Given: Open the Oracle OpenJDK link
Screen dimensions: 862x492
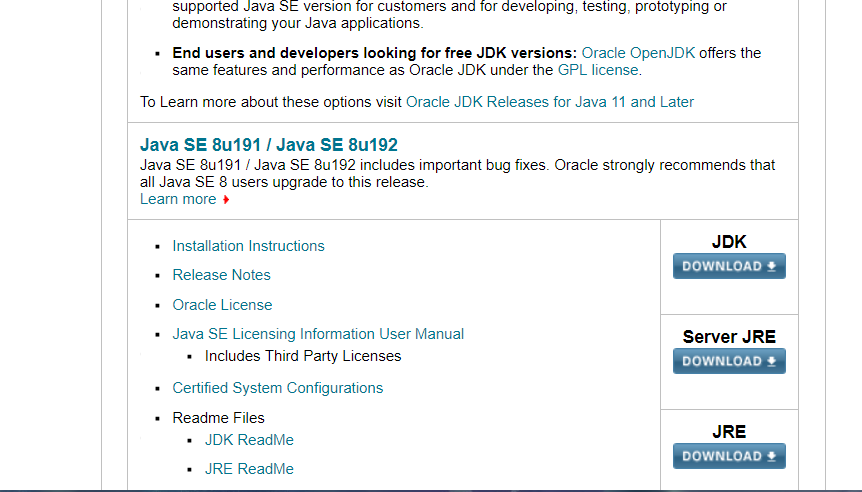Looking at the screenshot, I should [638, 53].
